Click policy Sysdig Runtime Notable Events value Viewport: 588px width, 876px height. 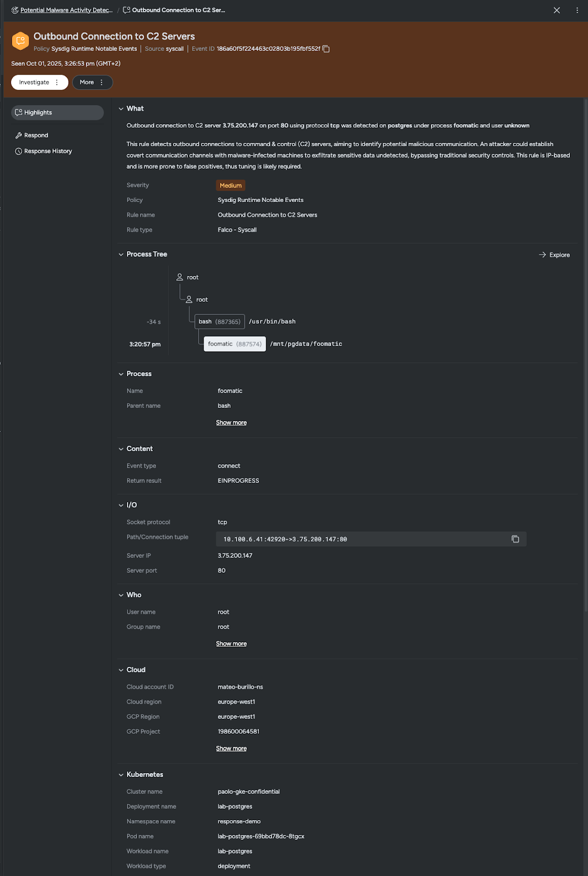click(x=261, y=200)
